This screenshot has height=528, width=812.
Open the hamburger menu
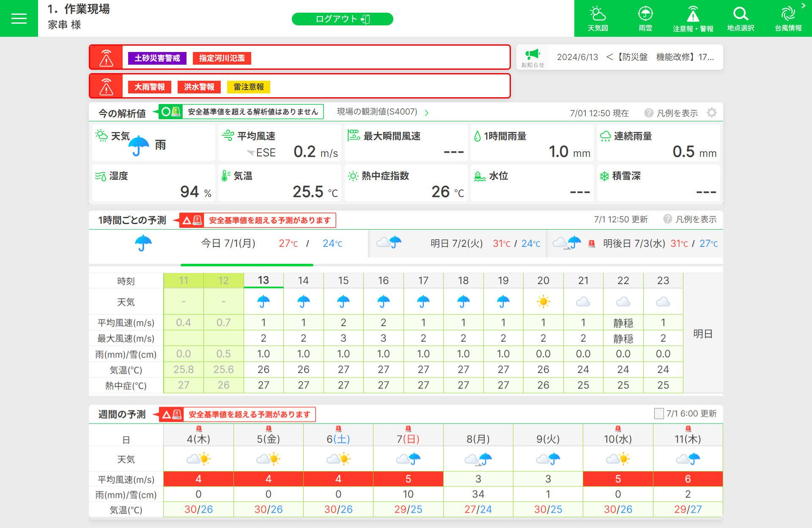(x=19, y=19)
